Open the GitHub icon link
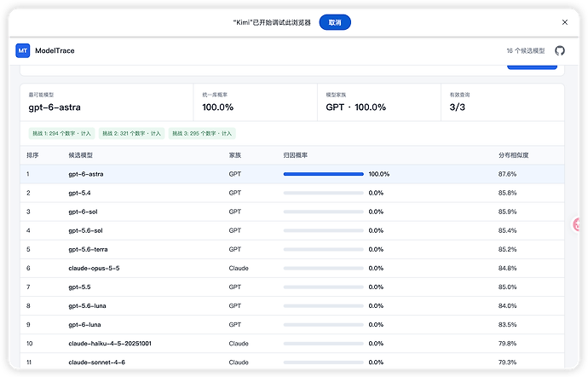The height and width of the screenshot is (377, 588). pyautogui.click(x=560, y=50)
